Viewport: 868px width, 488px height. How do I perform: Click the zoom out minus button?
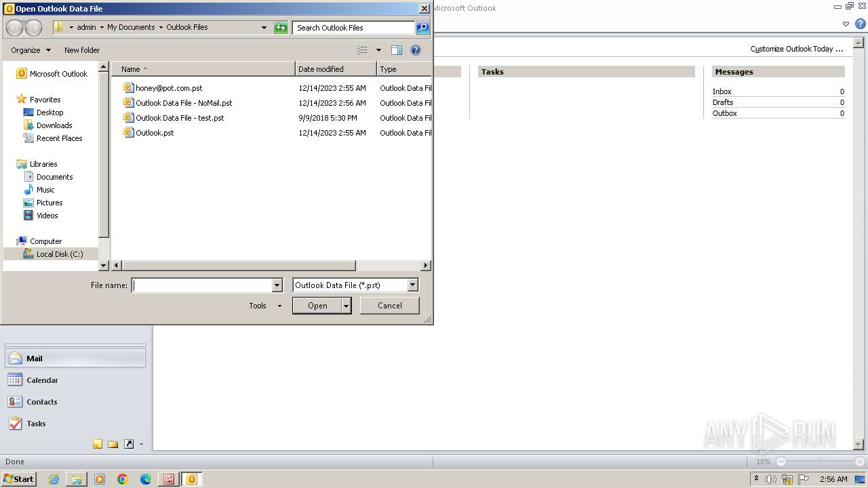781,462
